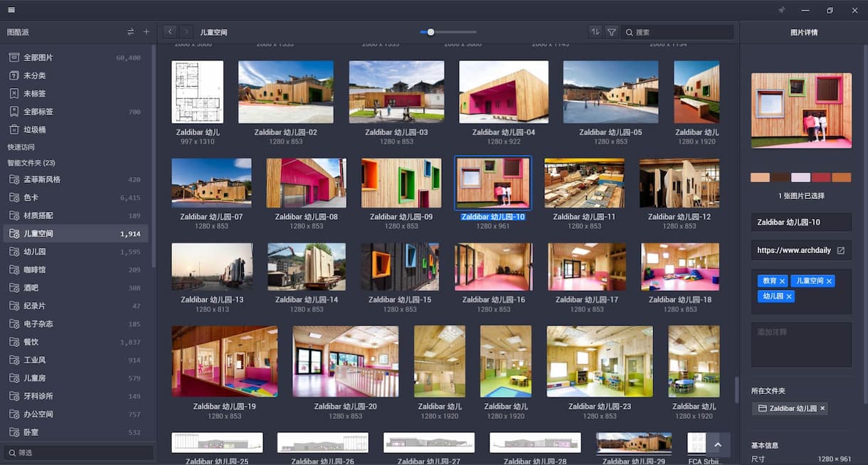Toggle the pin window icon
Viewport: 868px width, 465px height.
point(781,10)
